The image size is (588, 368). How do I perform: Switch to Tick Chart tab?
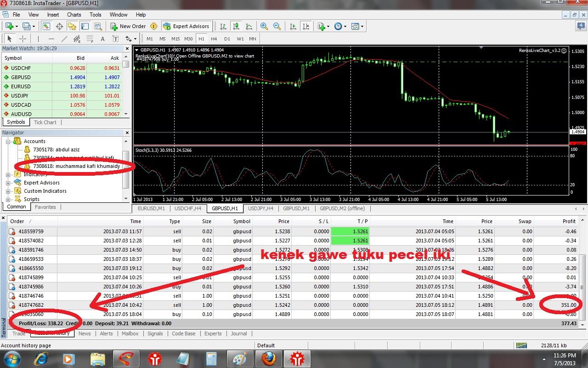pos(45,122)
